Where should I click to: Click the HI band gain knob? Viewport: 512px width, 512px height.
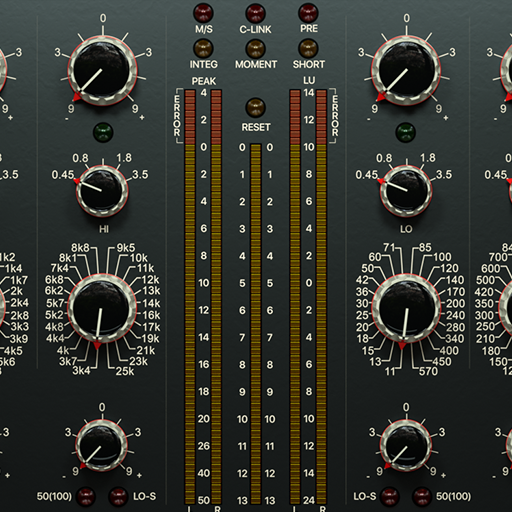click(x=102, y=71)
